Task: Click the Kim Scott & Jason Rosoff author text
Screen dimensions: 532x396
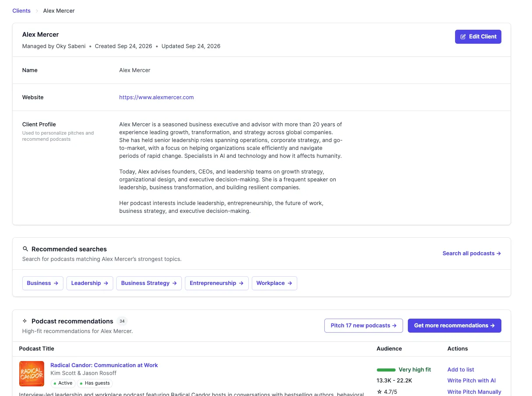Action: [x=83, y=373]
